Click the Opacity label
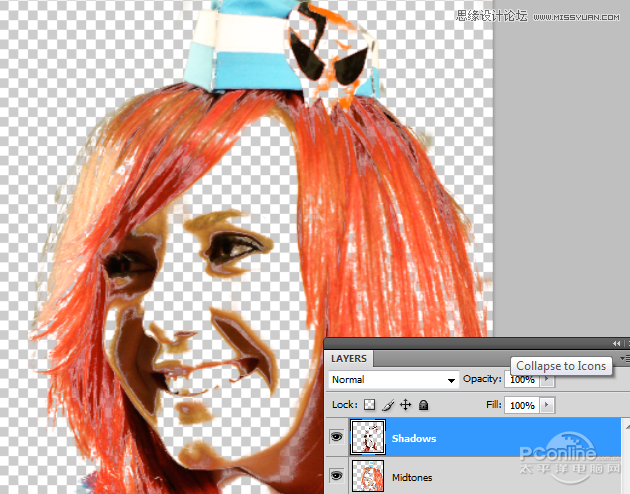 [x=481, y=380]
